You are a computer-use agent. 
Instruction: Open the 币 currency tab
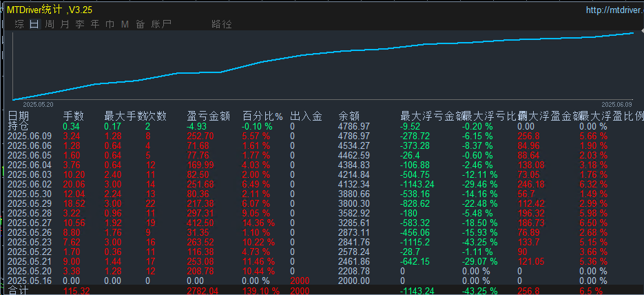[x=110, y=24]
